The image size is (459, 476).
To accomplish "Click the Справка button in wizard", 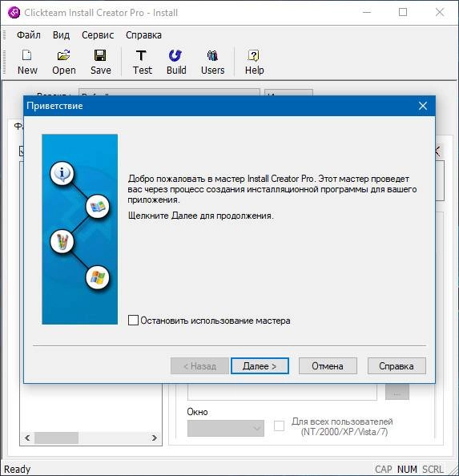I will tap(397, 365).
